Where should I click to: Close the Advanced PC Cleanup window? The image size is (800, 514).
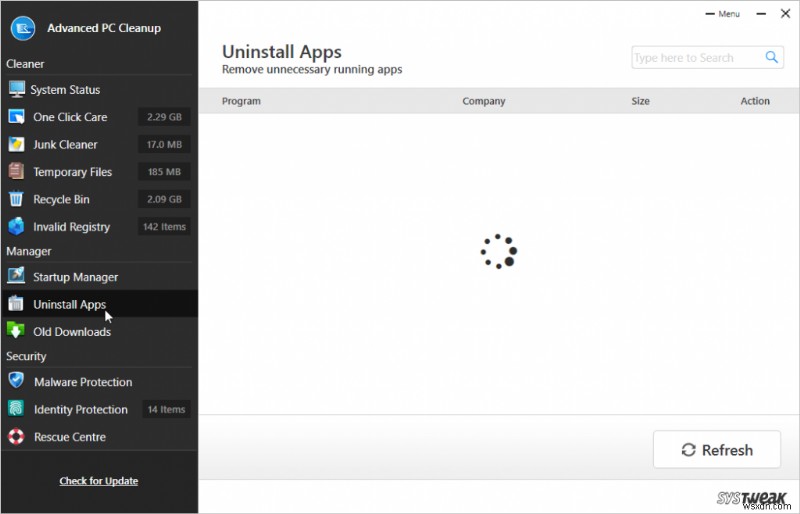pos(785,14)
